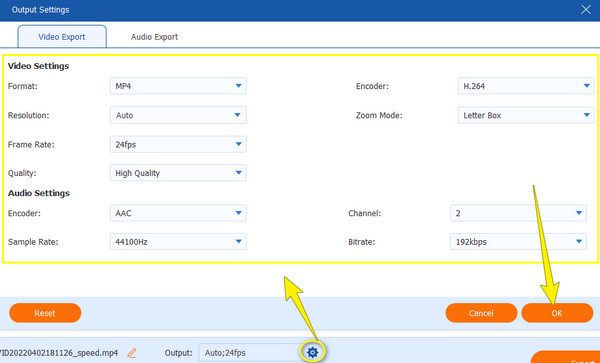This screenshot has height=363, width=600.
Task: Click the Cancel button
Action: tap(481, 313)
